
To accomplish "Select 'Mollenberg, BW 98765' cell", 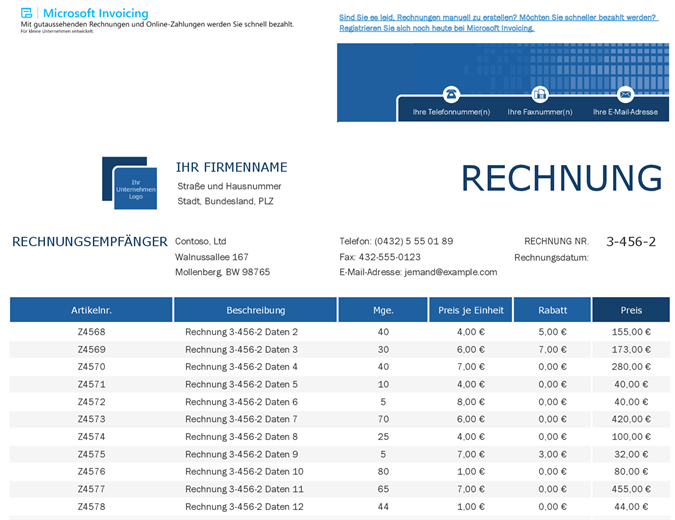I will click(x=222, y=272).
